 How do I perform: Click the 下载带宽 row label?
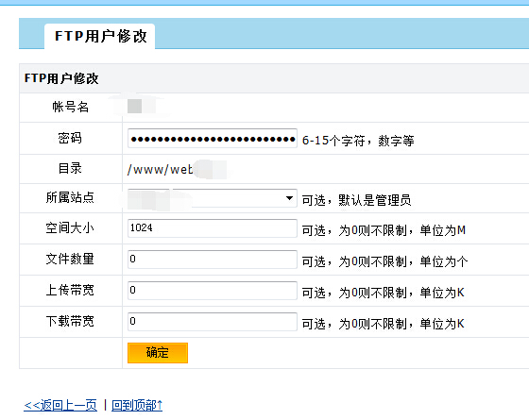click(70, 321)
